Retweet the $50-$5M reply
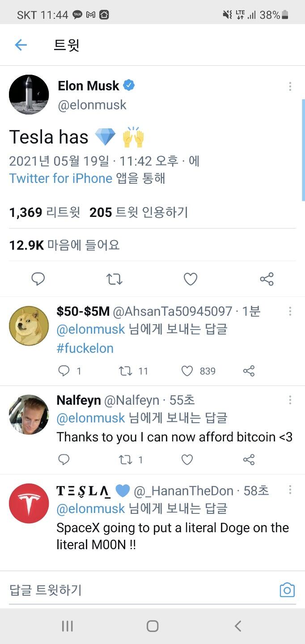This screenshot has width=305, height=644. 126,371
